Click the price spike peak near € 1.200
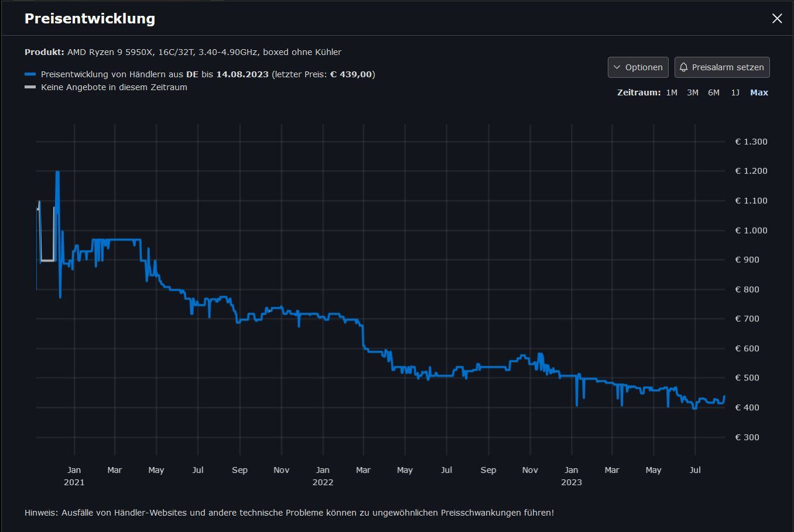This screenshot has height=532, width=794. click(57, 172)
